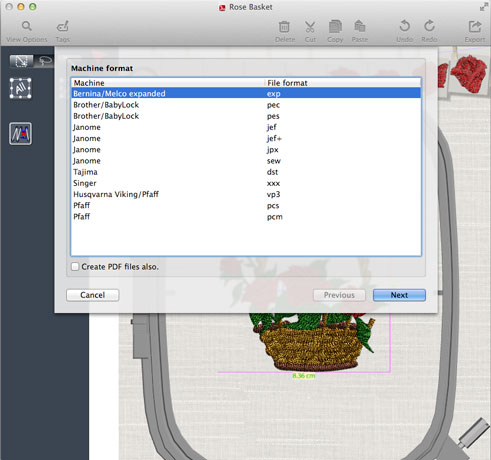Click the Select All tool icon
Image resolution: width=491 pixels, height=460 pixels.
[21, 88]
